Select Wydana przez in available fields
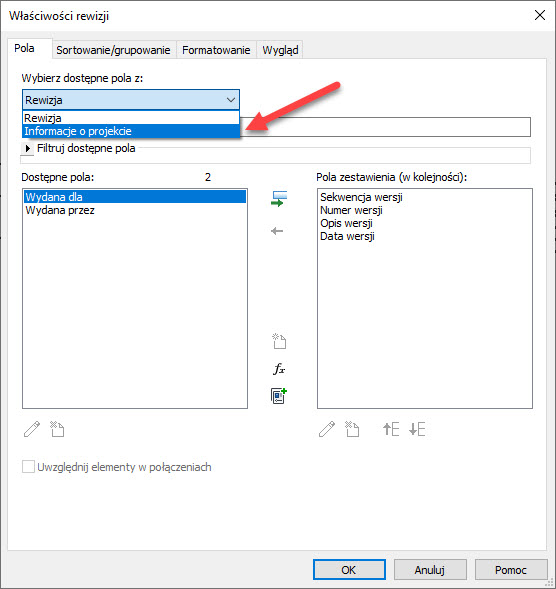 (60, 210)
